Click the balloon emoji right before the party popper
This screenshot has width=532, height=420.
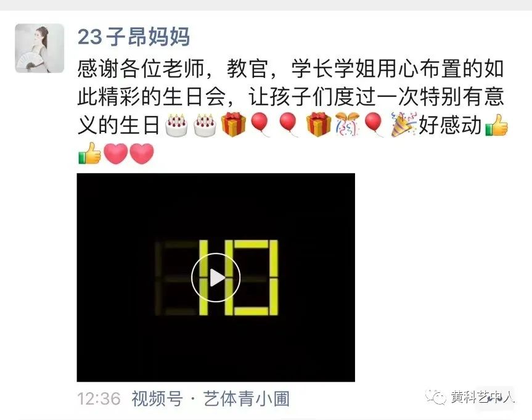(374, 125)
